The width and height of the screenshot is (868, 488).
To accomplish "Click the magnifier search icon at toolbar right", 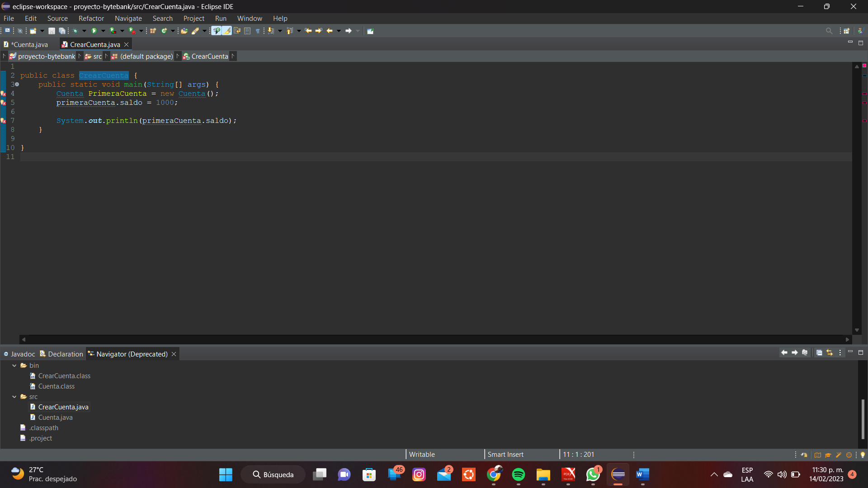I will pyautogui.click(x=829, y=31).
